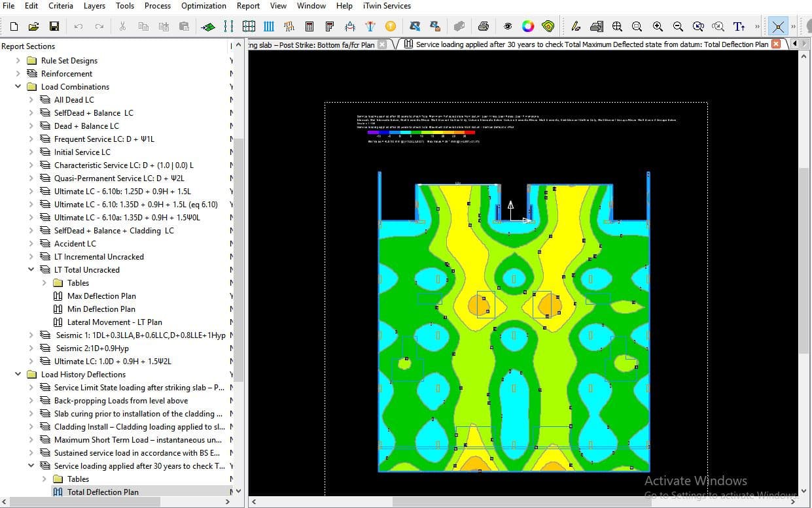Close the Total Deflection Plan tab

click(x=776, y=44)
